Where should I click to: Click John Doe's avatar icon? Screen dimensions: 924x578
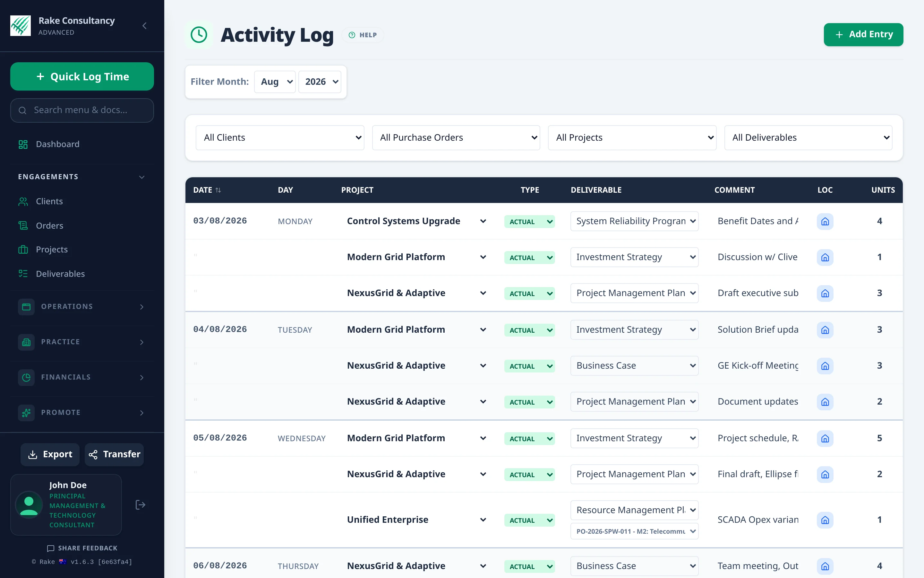tap(29, 504)
